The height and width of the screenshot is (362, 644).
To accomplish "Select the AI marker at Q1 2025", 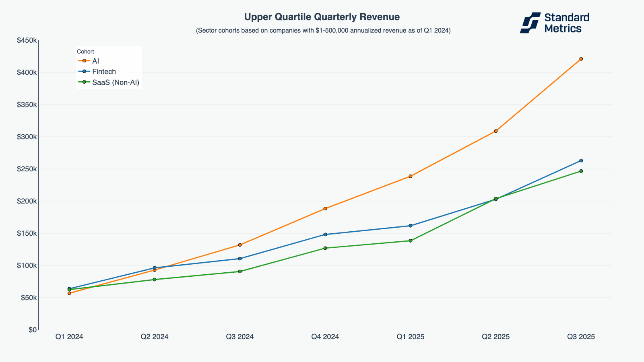I will 410,176.
